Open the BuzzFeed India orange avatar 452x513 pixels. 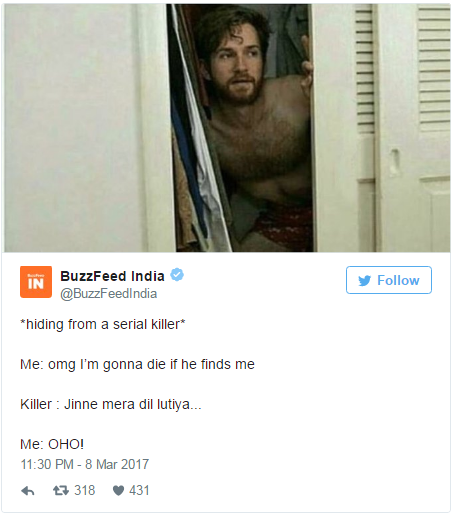(x=36, y=282)
